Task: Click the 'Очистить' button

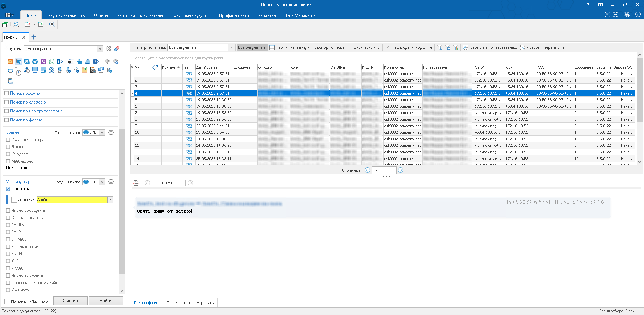Action: pyautogui.click(x=70, y=301)
